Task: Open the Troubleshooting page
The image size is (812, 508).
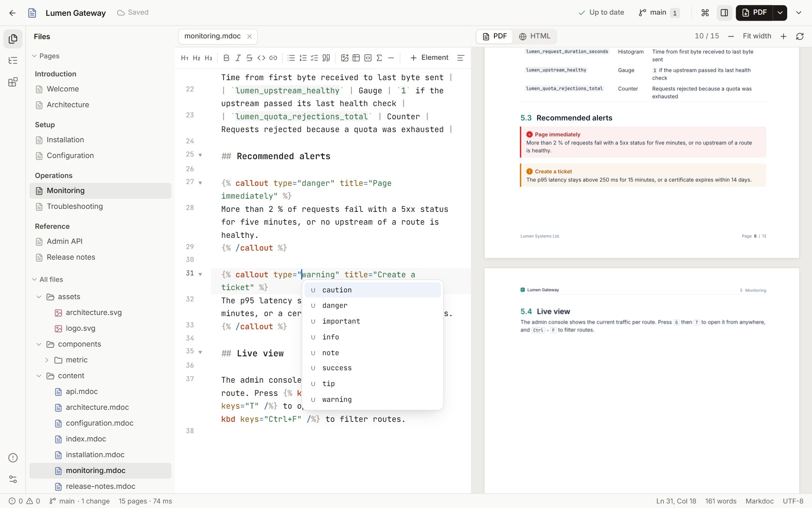Action: tap(100, 207)
